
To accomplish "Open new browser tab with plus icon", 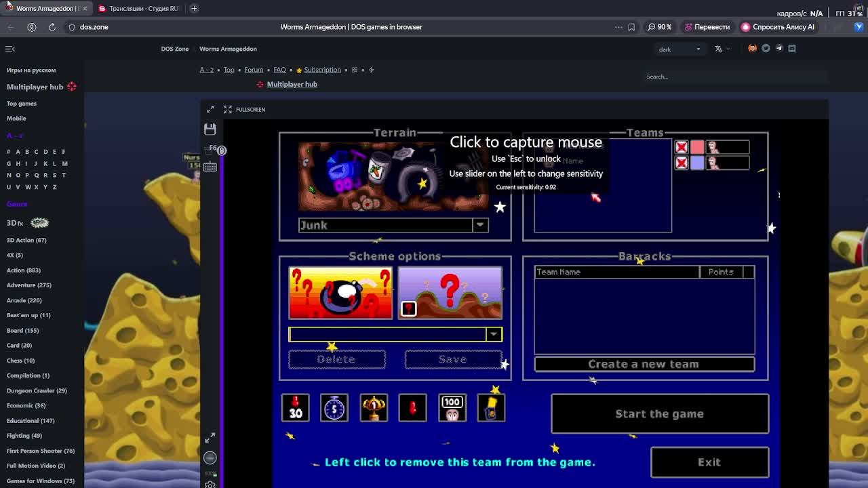I will point(194,8).
